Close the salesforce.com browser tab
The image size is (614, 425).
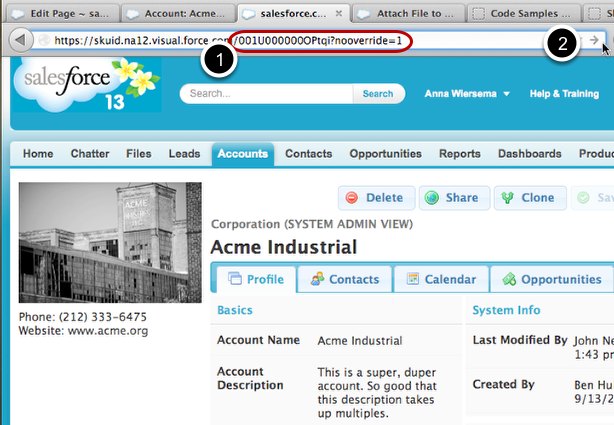pos(339,14)
